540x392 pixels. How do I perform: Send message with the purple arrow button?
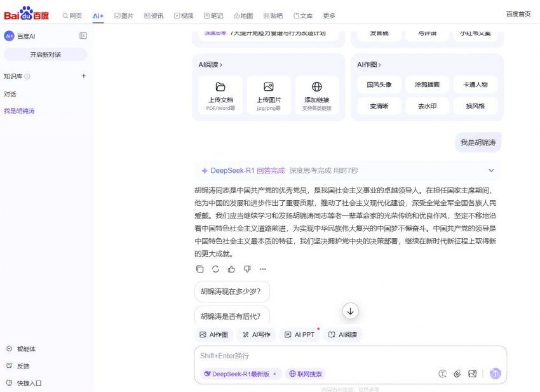[x=496, y=374]
